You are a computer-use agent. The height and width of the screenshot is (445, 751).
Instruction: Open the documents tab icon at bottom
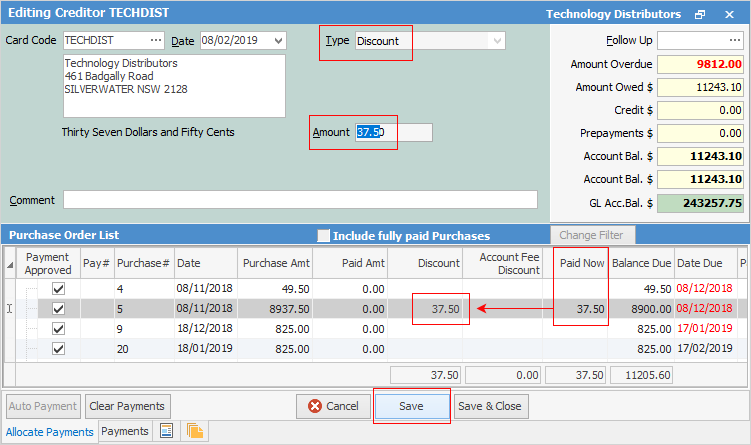pyautogui.click(x=195, y=431)
